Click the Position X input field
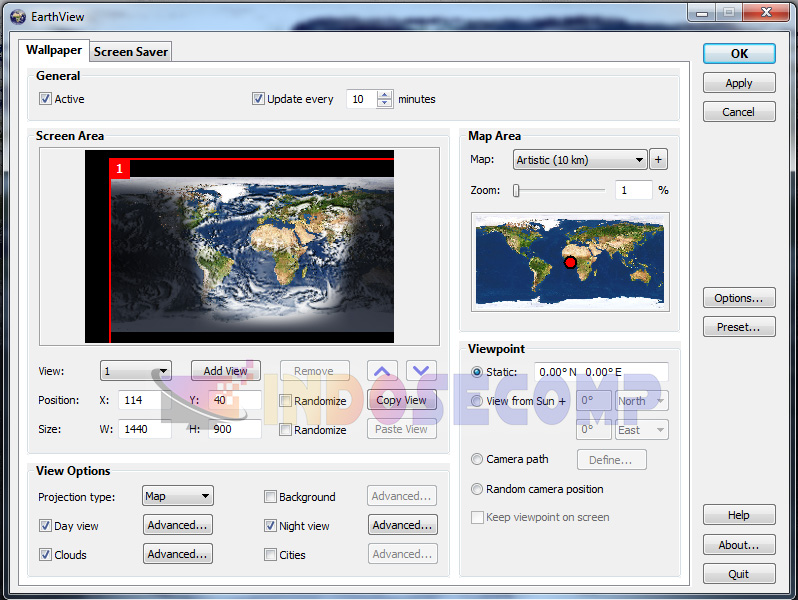Image resolution: width=798 pixels, height=600 pixels. [145, 401]
